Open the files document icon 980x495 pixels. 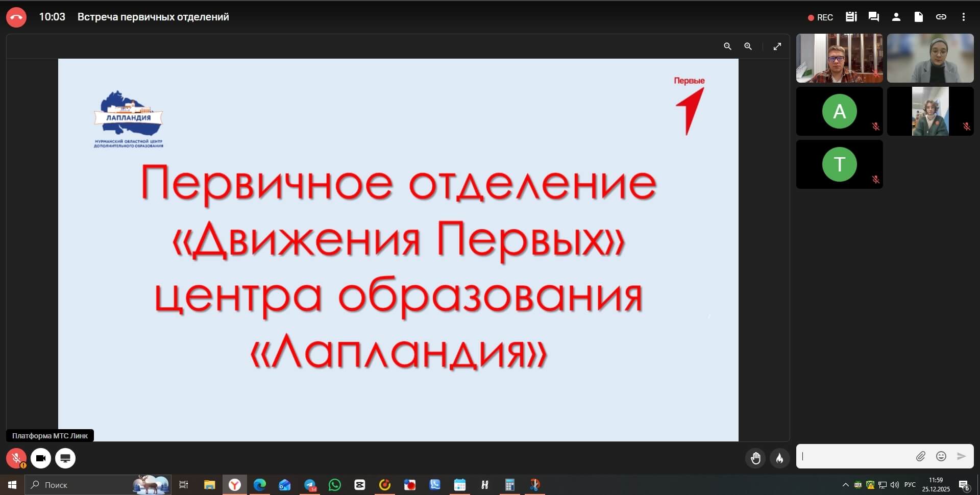click(x=918, y=17)
